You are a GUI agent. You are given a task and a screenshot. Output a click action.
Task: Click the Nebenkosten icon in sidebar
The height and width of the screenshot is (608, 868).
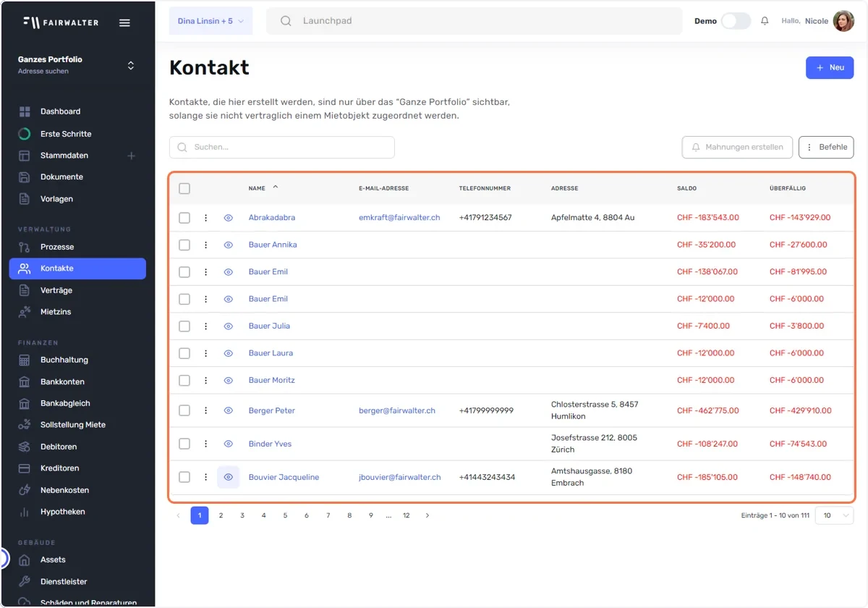click(x=25, y=490)
